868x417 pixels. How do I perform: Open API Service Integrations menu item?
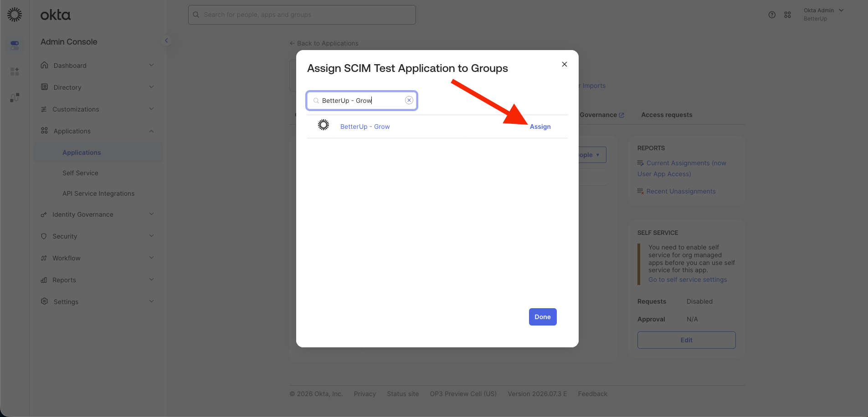point(98,193)
